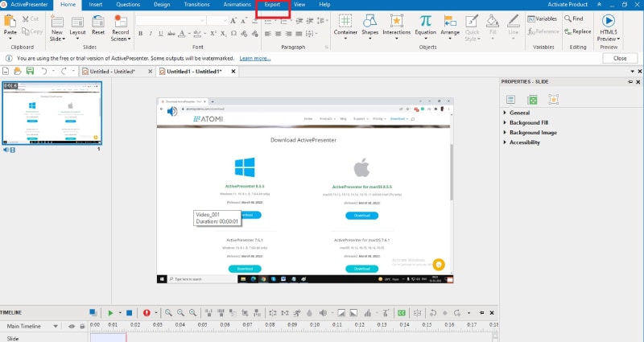The height and width of the screenshot is (342, 644).
Task: Open the Export ribbon tab
Action: (x=272, y=5)
